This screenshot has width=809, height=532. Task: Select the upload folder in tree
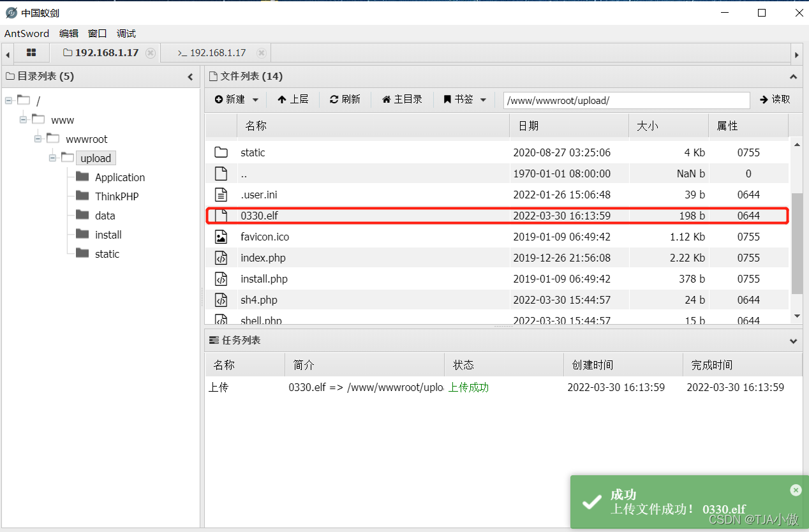tap(96, 158)
